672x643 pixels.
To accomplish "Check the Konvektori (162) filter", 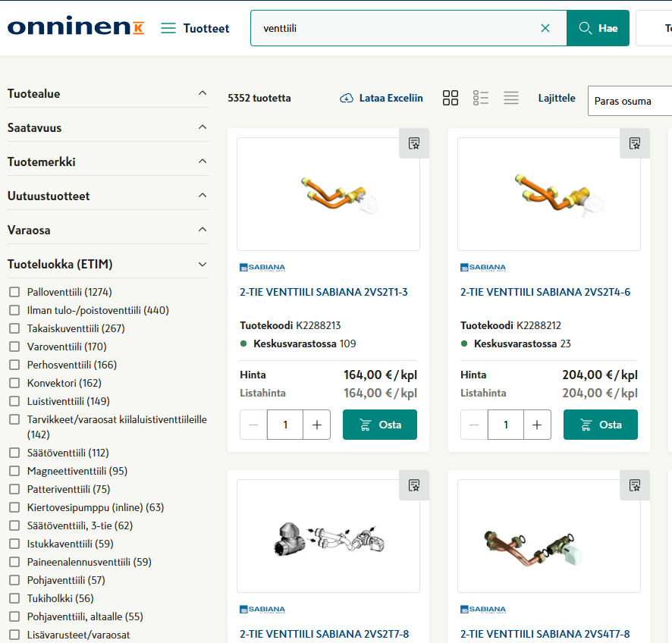I will (x=14, y=383).
